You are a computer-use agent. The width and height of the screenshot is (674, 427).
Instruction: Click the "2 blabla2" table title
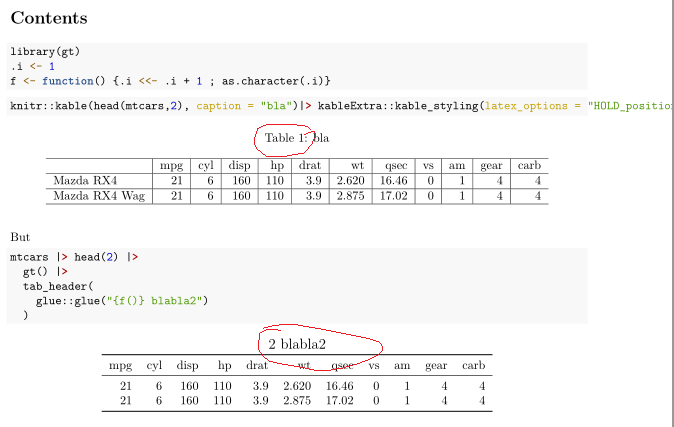click(x=297, y=344)
